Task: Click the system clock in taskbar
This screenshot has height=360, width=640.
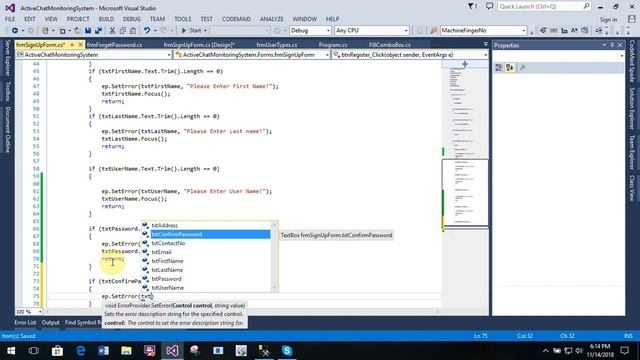Action: (600, 351)
